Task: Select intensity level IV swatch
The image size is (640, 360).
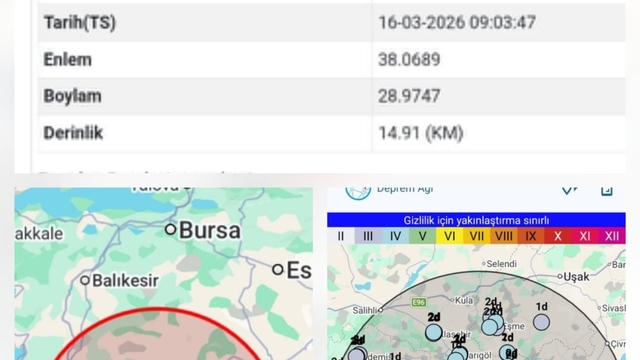Action: click(395, 236)
